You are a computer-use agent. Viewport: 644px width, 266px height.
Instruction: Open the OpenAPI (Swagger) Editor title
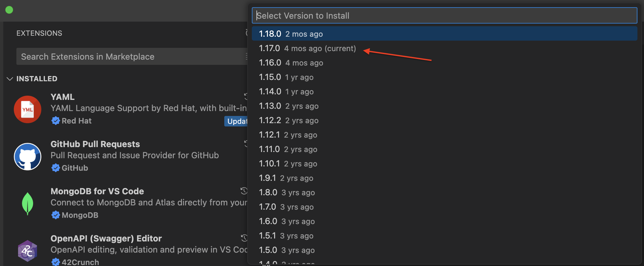106,238
